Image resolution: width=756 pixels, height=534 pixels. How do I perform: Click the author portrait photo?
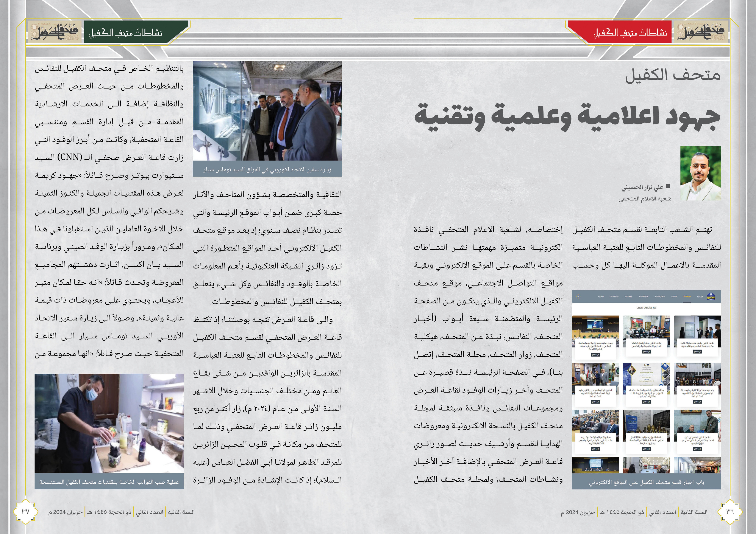(701, 173)
